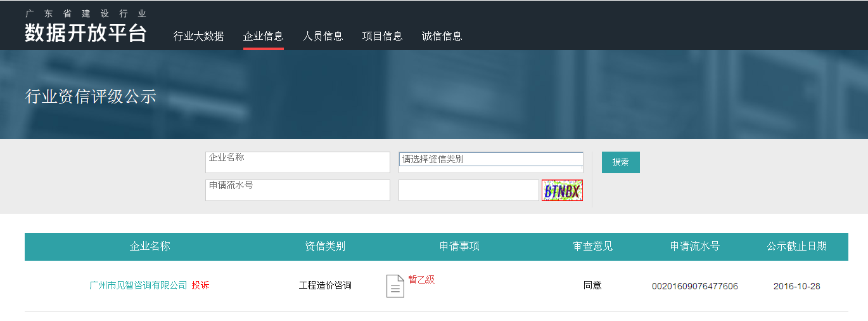Screen dimensions: 868x321
Task: Open the 行业大数据 menu item
Action: click(x=198, y=36)
